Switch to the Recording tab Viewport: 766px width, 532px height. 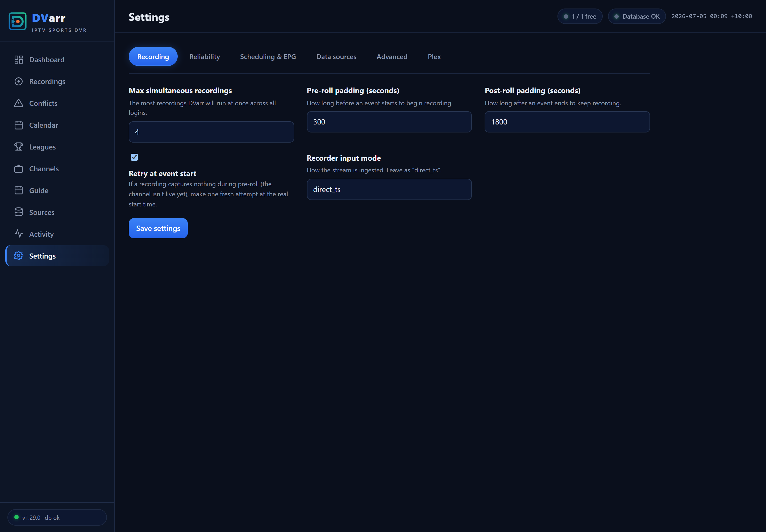(153, 56)
